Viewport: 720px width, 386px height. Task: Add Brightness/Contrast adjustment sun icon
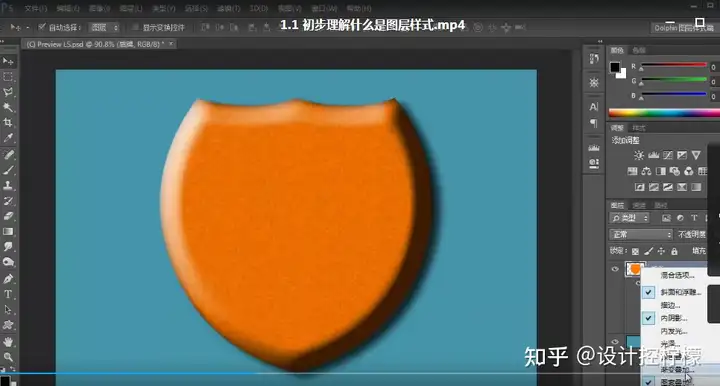(x=639, y=155)
